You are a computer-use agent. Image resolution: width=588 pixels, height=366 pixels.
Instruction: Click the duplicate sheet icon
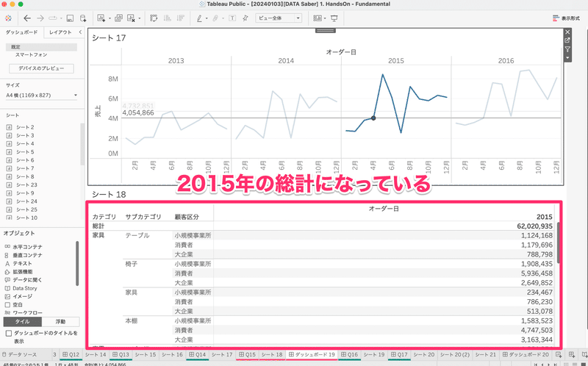click(x=118, y=18)
